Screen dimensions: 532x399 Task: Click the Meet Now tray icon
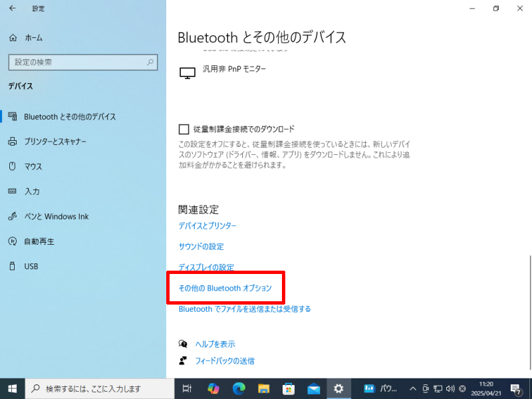coord(426,389)
